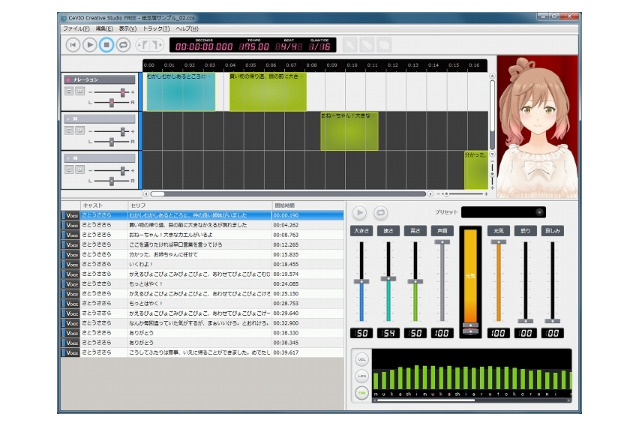The image size is (640, 426).
Task: Sort by the 開始時間 column header
Action: 308,206
